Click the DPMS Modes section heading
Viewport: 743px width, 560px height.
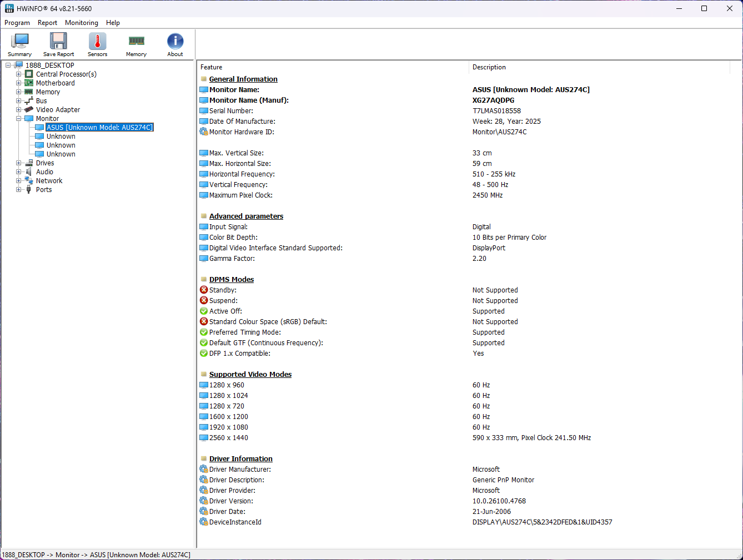pyautogui.click(x=232, y=279)
